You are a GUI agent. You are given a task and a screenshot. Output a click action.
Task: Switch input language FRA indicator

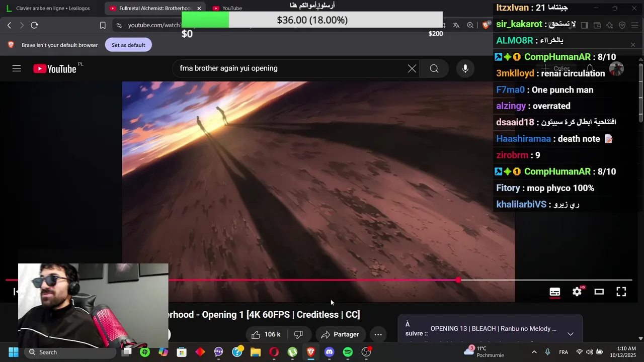(563, 352)
